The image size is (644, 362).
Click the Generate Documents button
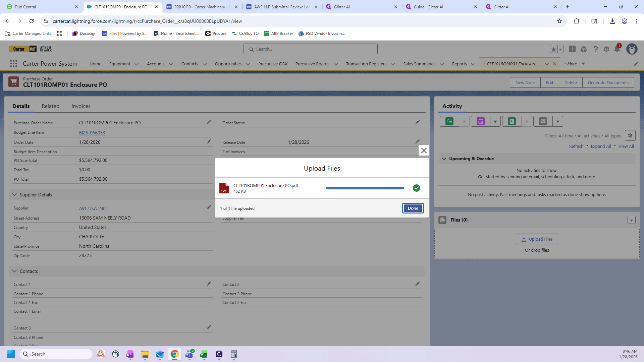click(x=608, y=83)
